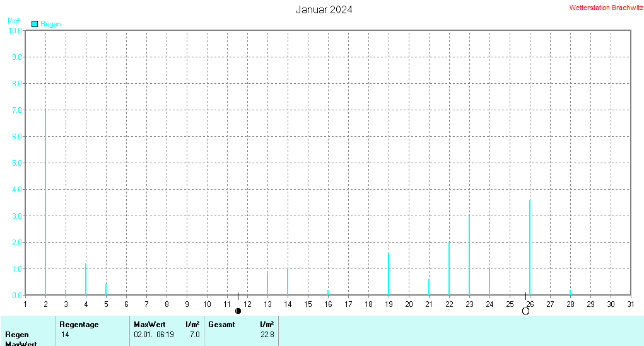The height and width of the screenshot is (346, 644).
Task: Click the rain bar on day 19
Action: 389,274
